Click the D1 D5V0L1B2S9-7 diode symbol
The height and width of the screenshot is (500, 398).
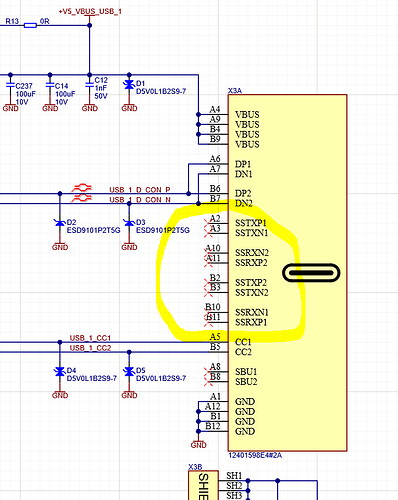coord(129,85)
